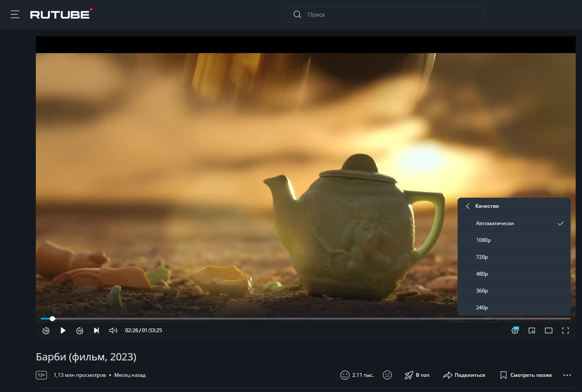The width and height of the screenshot is (582, 392).
Task: Open the three-dots more options
Action: pyautogui.click(x=567, y=375)
